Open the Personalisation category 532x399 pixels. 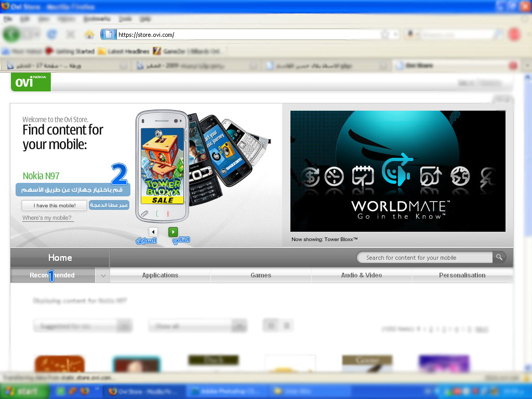pos(462,275)
